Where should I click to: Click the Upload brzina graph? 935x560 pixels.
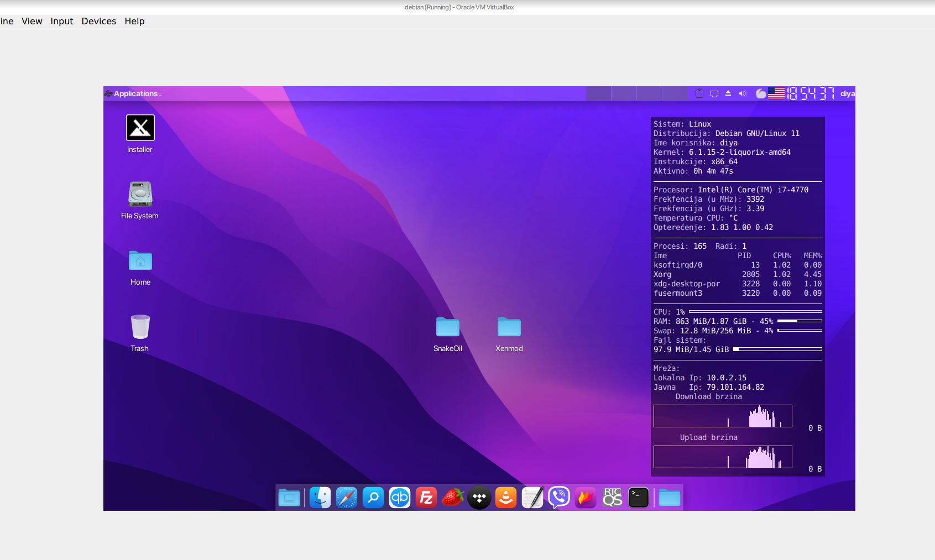click(x=723, y=457)
